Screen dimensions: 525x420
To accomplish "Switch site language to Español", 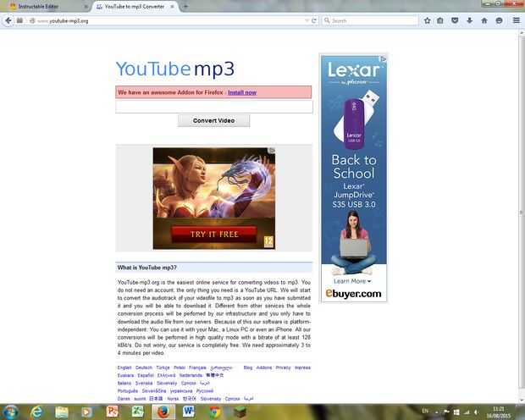I will [x=146, y=375].
